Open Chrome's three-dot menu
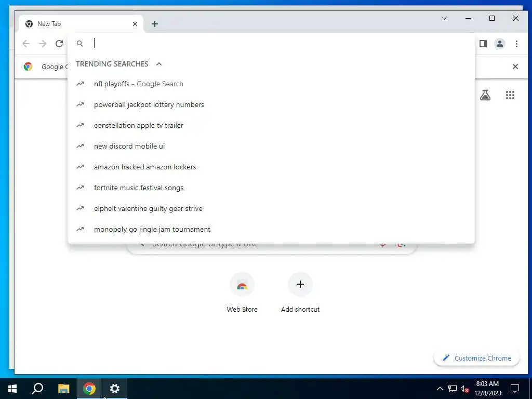The width and height of the screenshot is (532, 399). coord(516,44)
